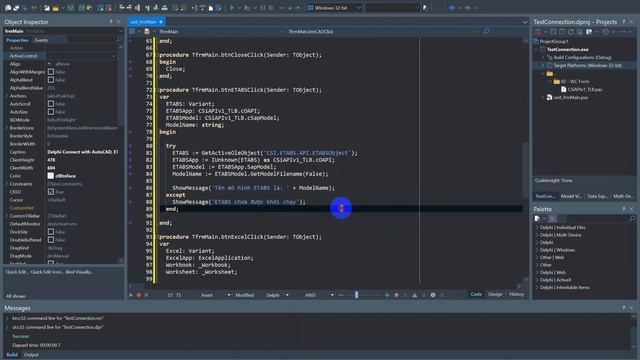Click the unit_frmMain.pas file icon in Projects
Viewport: 640px width, 360px height.
(549, 98)
